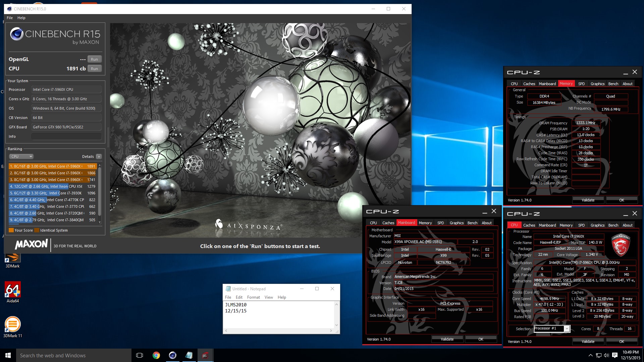Select the Xeon X5650 1279 ranking row
644x362 pixels.
click(x=53, y=186)
